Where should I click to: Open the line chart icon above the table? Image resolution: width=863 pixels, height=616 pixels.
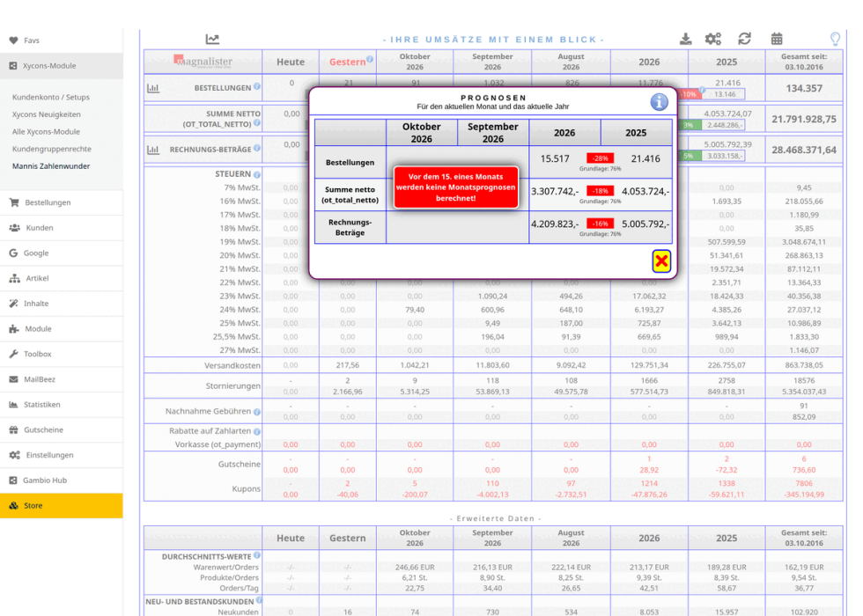click(212, 39)
